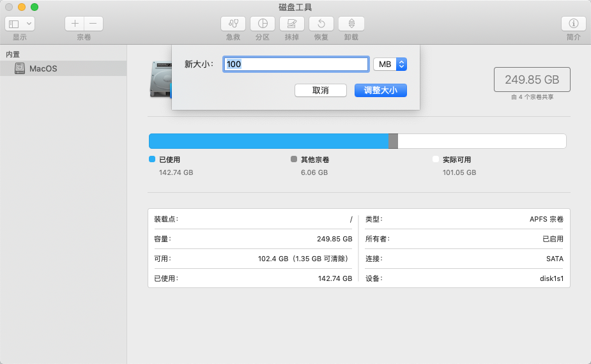Select the Erase (抹掉) toolbar icon
This screenshot has width=591, height=364.
click(292, 24)
